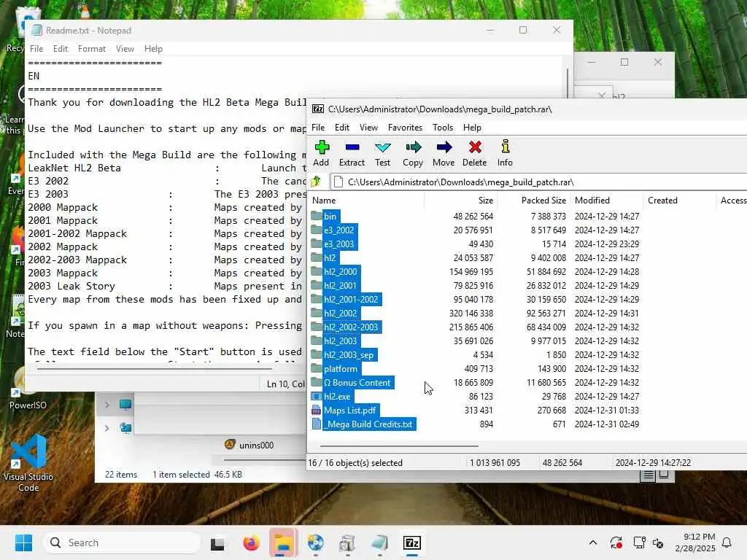Click the taskbar Search box
The image size is (747, 560).
[122, 542]
